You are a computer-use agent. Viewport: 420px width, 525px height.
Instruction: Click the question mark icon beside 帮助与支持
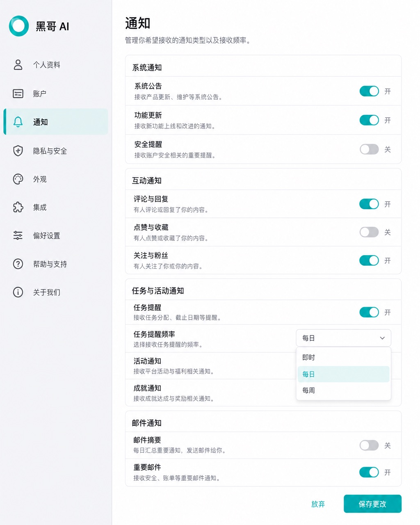tap(18, 264)
